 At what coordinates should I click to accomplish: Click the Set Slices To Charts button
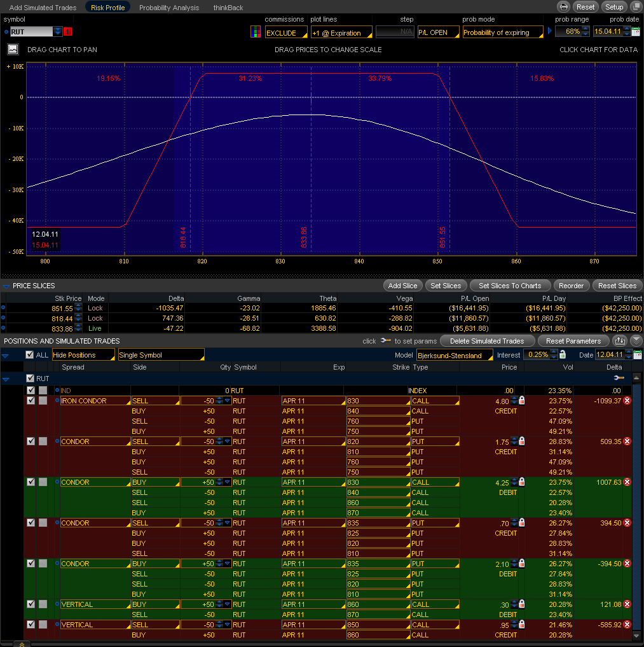pyautogui.click(x=510, y=286)
